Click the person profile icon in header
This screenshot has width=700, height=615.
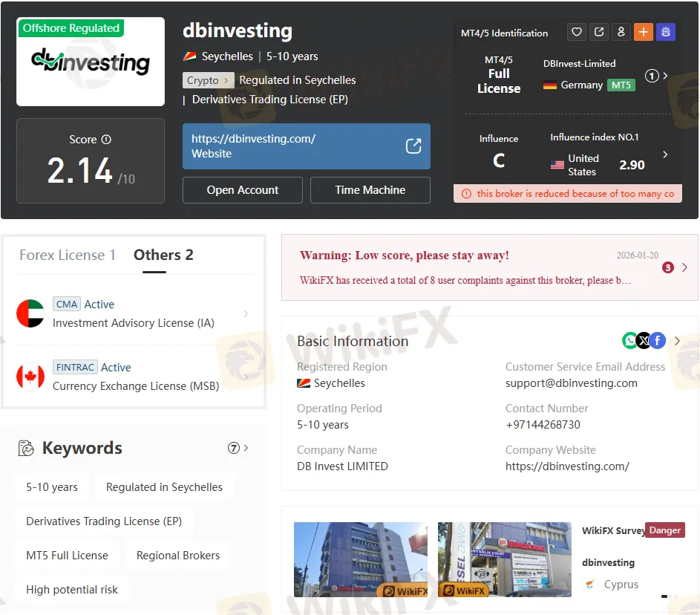(621, 32)
